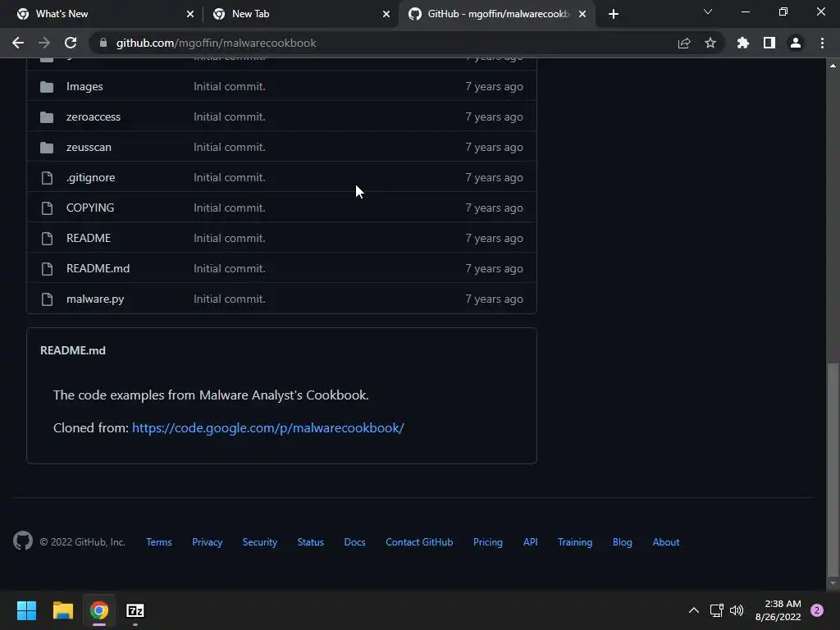
Task: Open the Extensions puzzle icon
Action: [x=743, y=43]
